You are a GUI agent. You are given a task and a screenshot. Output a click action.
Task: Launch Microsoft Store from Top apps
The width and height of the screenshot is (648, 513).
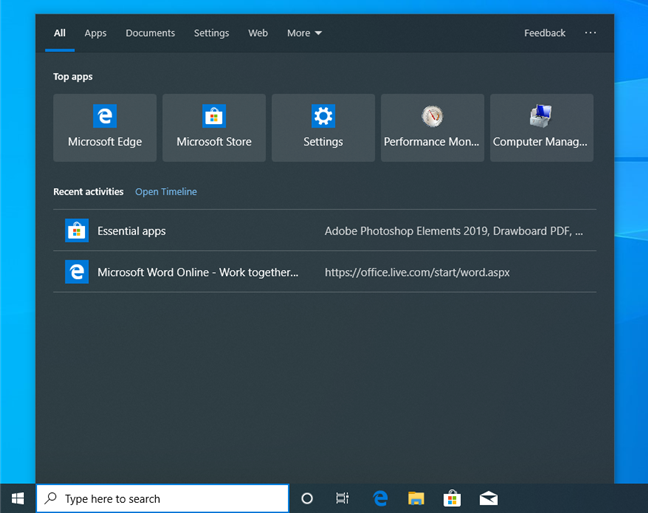[x=214, y=128]
